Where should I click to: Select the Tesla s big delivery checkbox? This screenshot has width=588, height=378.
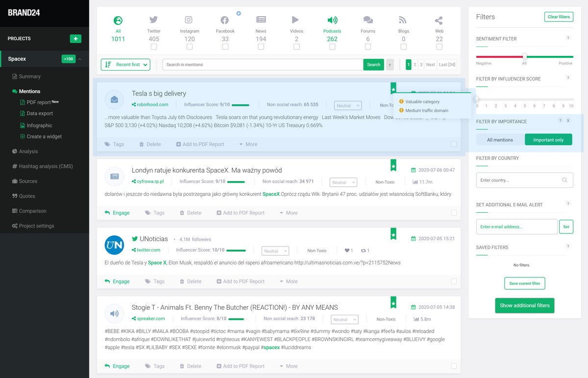pyautogui.click(x=454, y=144)
